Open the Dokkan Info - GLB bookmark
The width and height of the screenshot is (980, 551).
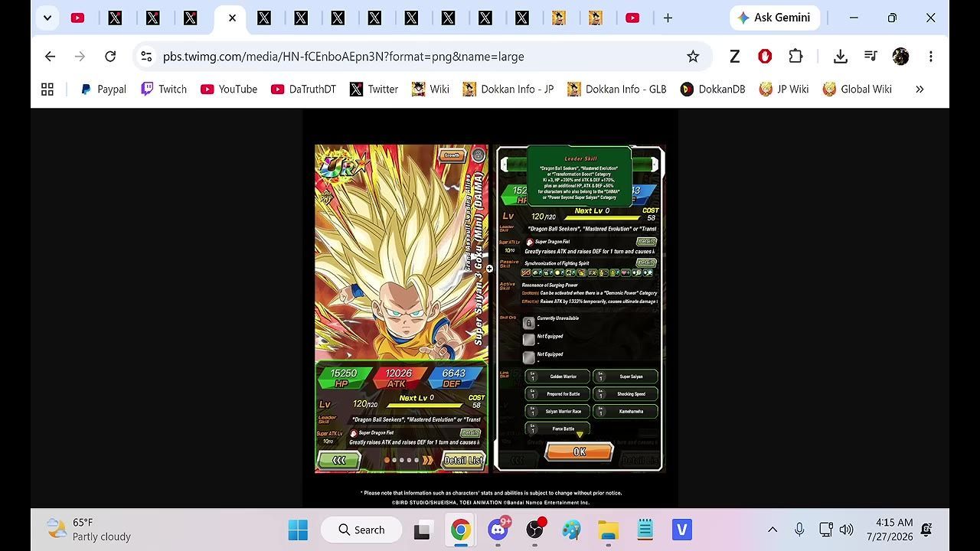click(x=617, y=90)
